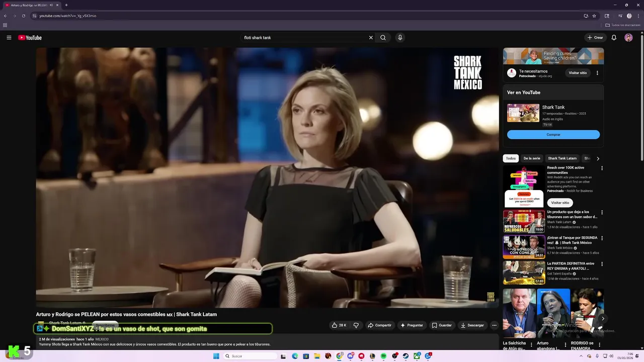Open options for 'LA PARTIDA DEFINITIVA' video
Viewport: 644px width, 362px height.
(x=602, y=263)
